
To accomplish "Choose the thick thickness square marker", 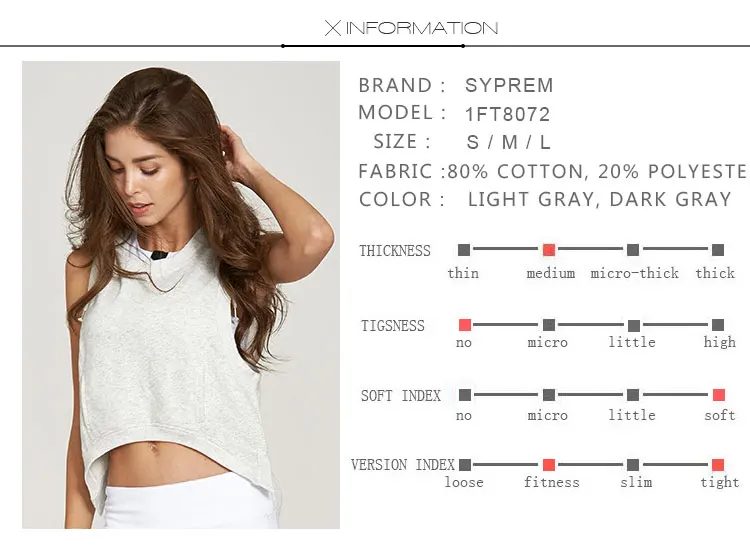I will (718, 250).
